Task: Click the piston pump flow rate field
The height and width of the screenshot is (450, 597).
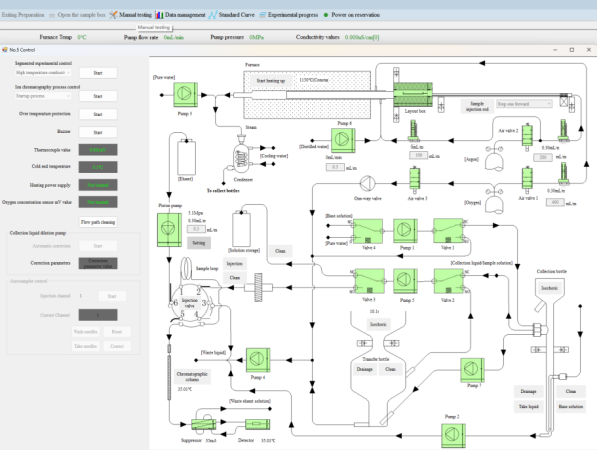Action: click(x=196, y=229)
